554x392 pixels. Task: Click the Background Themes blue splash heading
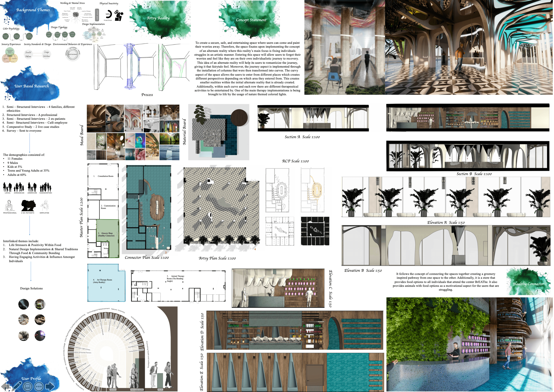tap(33, 10)
